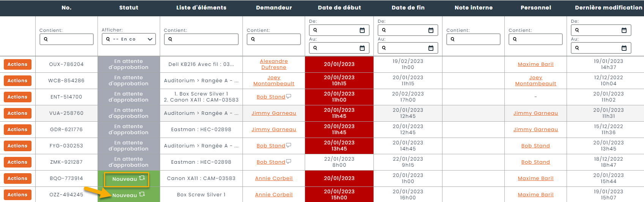Open Actions menu for OUX-786204

(x=17, y=64)
